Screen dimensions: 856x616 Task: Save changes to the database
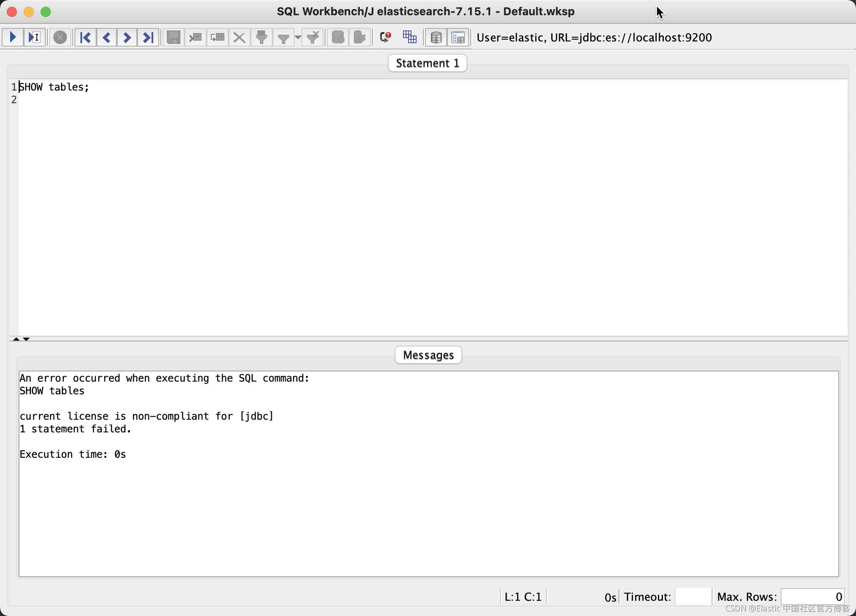click(x=173, y=37)
